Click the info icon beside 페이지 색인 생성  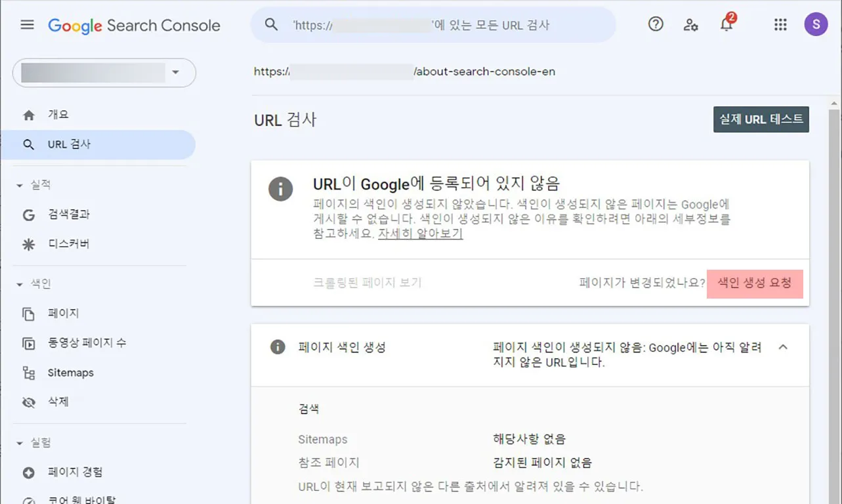tap(278, 346)
